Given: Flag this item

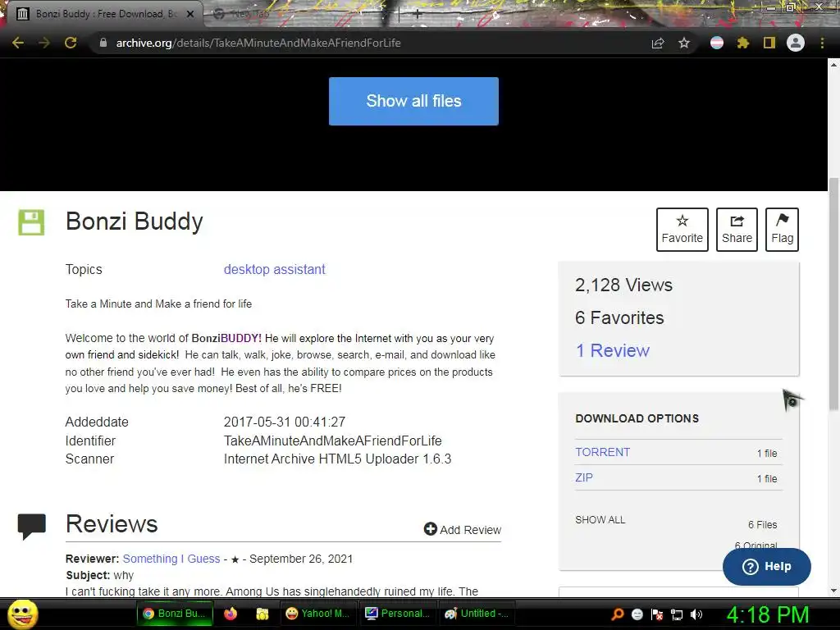Looking at the screenshot, I should point(782,230).
